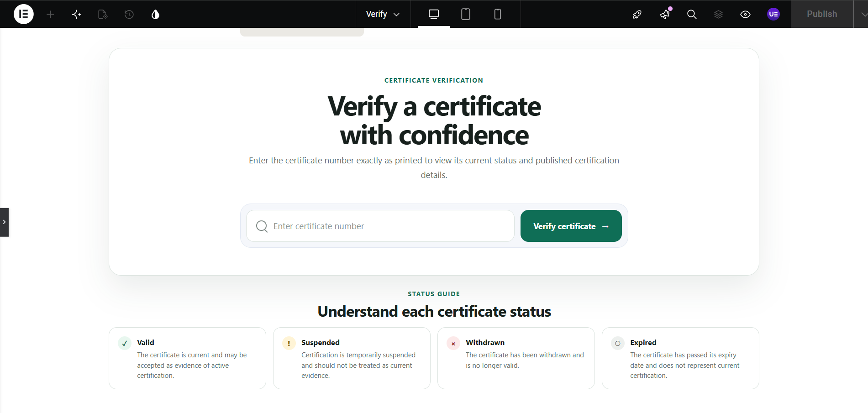The image size is (868, 413).
Task: Toggle page preview eye icon
Action: 745,15
